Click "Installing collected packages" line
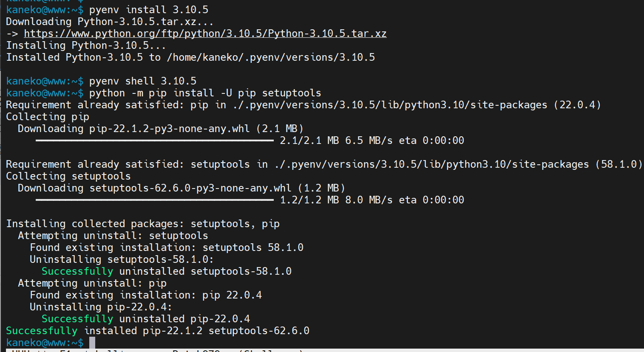The height and width of the screenshot is (352, 644). click(143, 224)
